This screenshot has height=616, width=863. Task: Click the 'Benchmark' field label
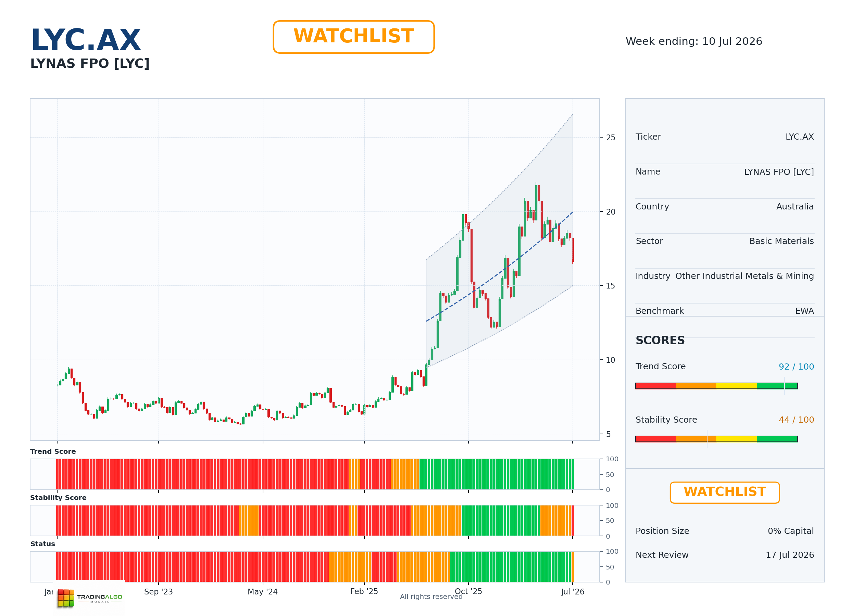[659, 311]
